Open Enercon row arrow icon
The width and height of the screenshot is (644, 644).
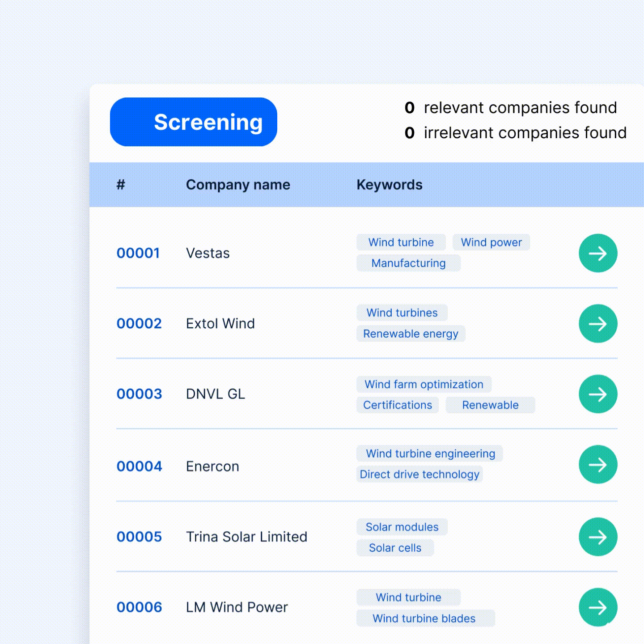(598, 464)
